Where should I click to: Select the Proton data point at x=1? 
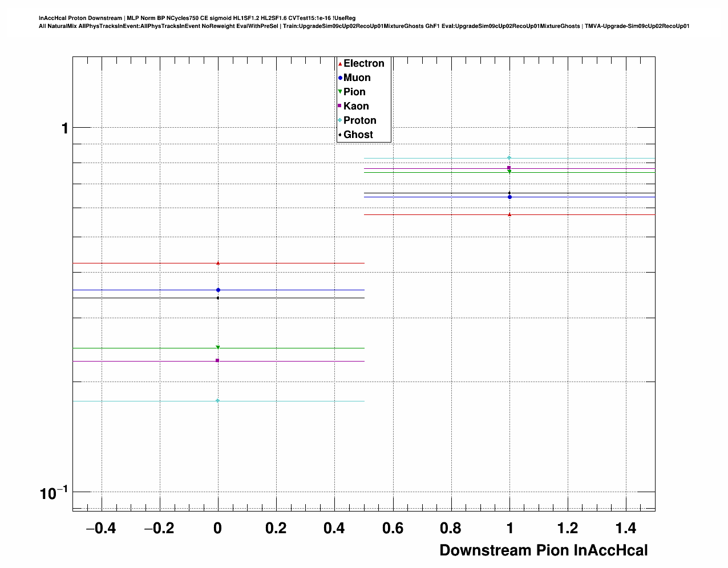point(509,158)
